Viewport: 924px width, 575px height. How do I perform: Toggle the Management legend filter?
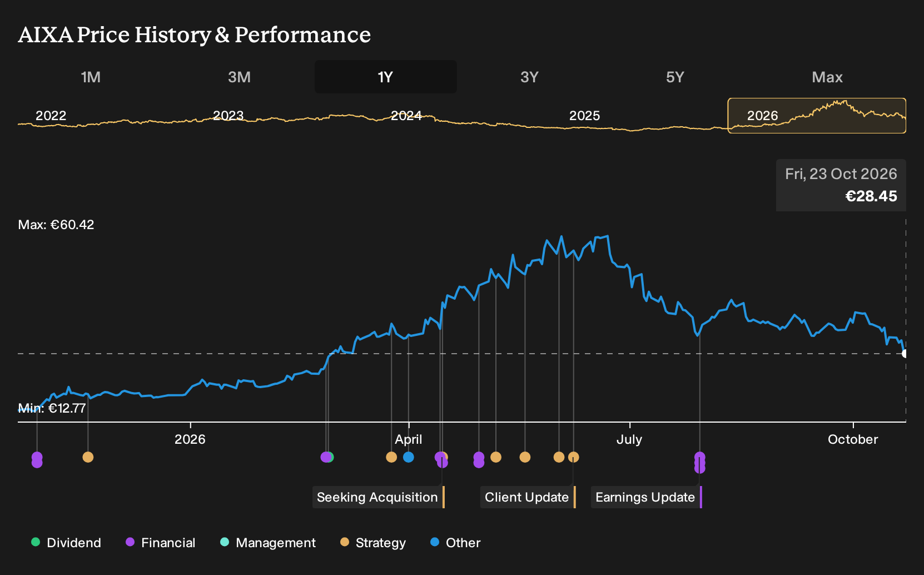(x=268, y=543)
